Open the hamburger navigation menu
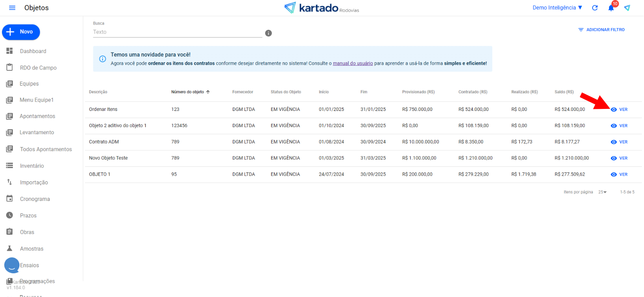 (12, 8)
